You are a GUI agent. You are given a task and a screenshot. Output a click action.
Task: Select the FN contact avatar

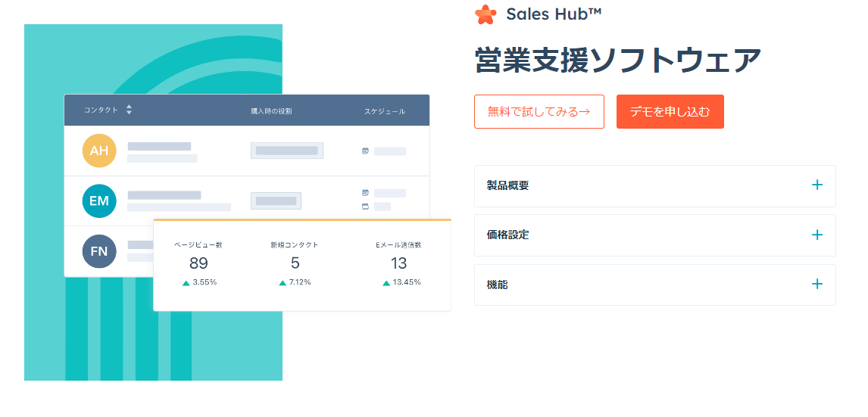pyautogui.click(x=99, y=251)
